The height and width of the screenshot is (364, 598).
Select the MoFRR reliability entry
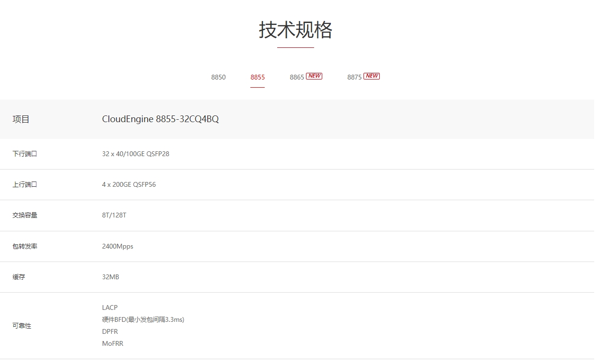click(113, 343)
